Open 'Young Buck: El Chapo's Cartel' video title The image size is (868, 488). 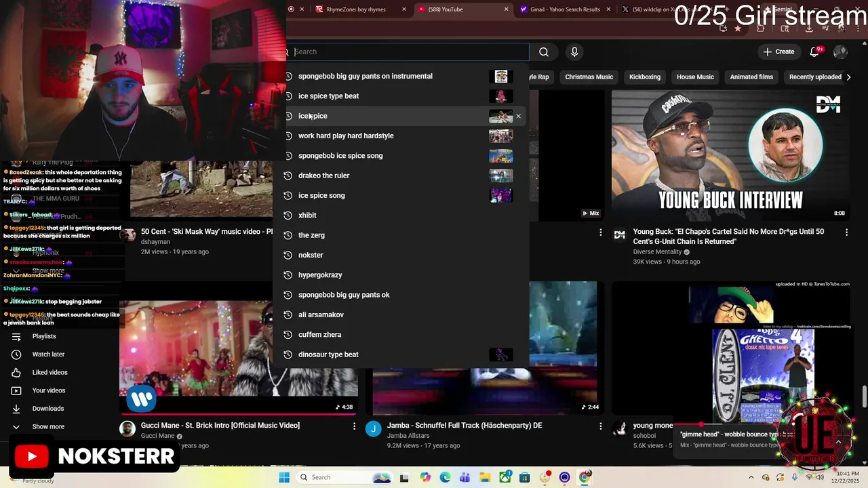click(728, 237)
